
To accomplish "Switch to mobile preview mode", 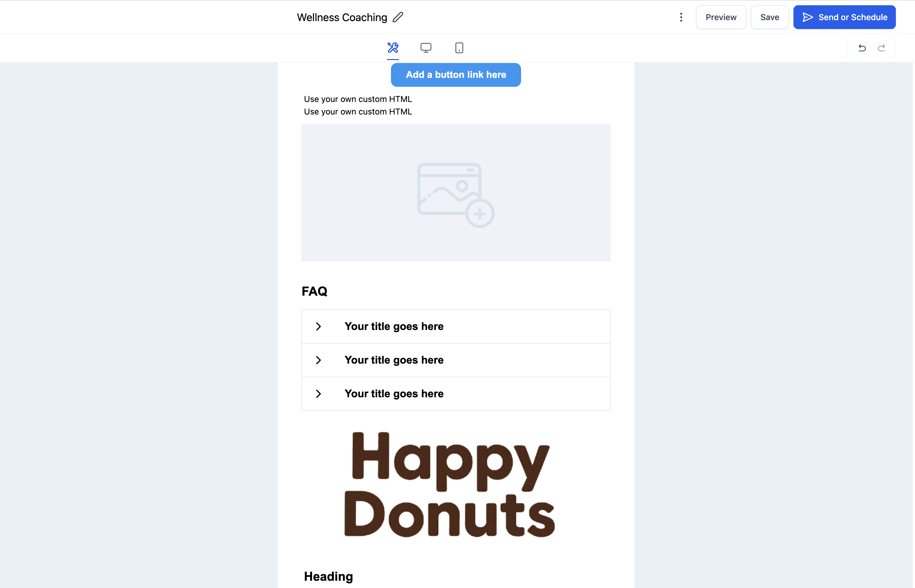I will point(459,48).
